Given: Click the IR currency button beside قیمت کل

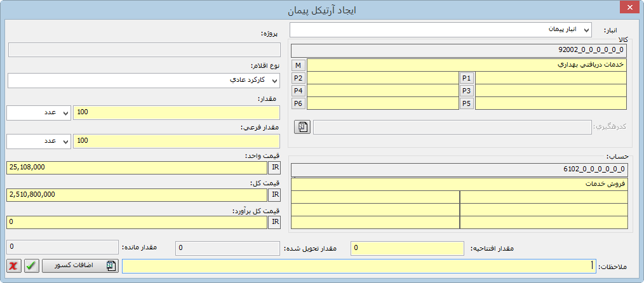Looking at the screenshot, I should (x=274, y=195).
